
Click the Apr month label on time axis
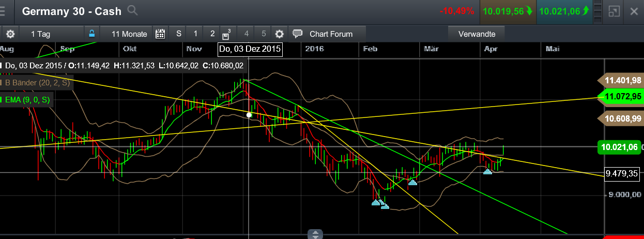(x=492, y=49)
